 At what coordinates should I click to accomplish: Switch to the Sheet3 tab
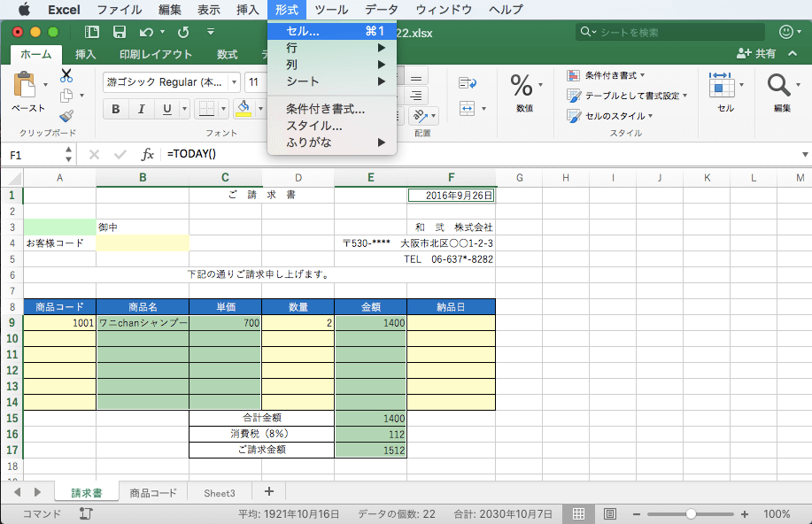point(220,493)
